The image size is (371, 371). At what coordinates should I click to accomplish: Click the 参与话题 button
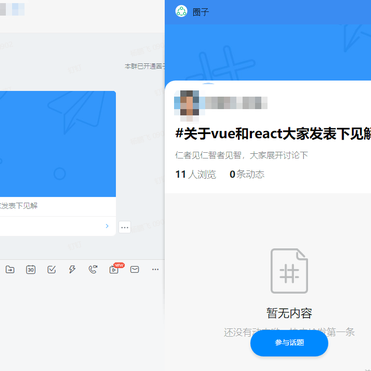tap(289, 343)
